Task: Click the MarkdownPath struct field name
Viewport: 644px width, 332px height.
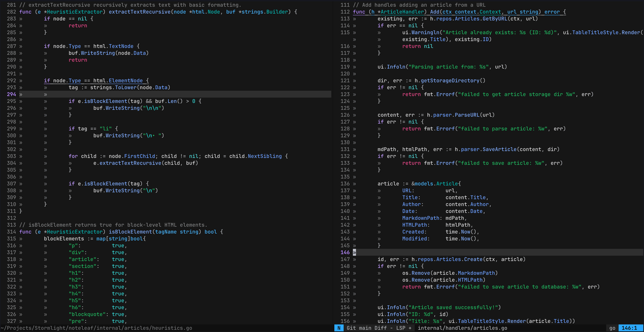Action: pyautogui.click(x=421, y=218)
